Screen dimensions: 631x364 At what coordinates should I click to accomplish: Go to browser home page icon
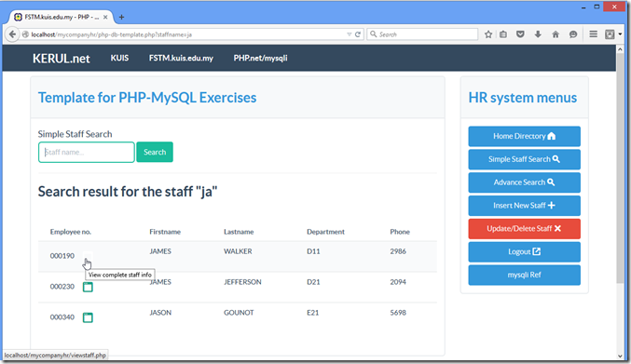pyautogui.click(x=556, y=34)
